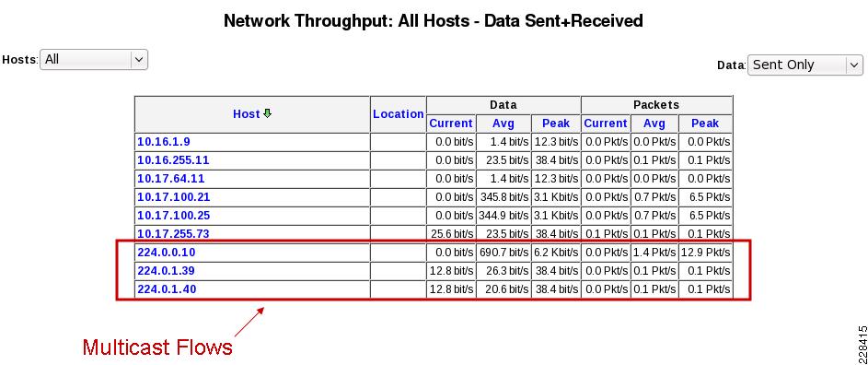Sort table by the Host column header

tap(247, 113)
